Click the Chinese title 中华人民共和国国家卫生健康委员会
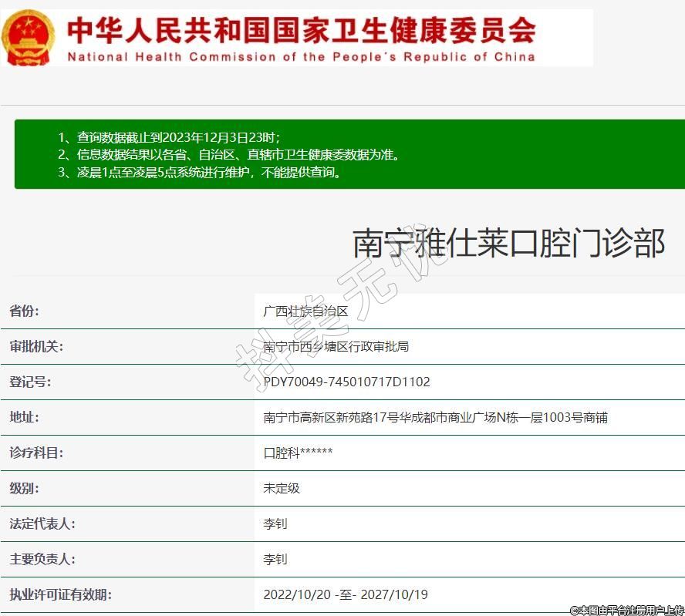The image size is (685, 616). tap(301, 30)
